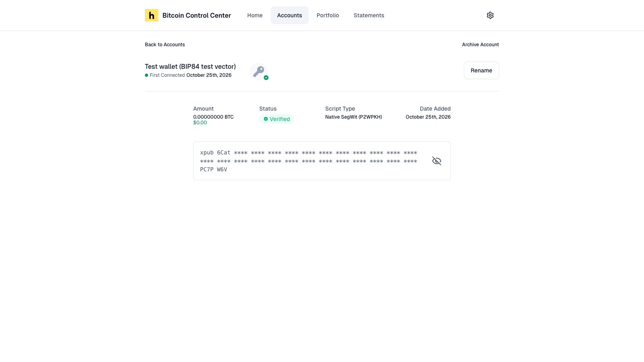Reveal the xpub with the crossed-eye icon
The image size is (644, 362).
pos(437,161)
